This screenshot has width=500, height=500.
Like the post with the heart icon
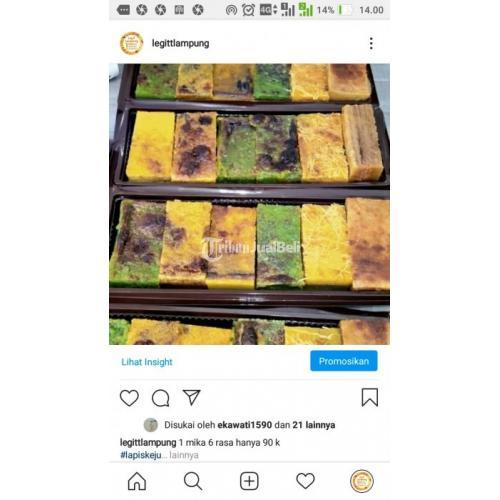point(129,398)
